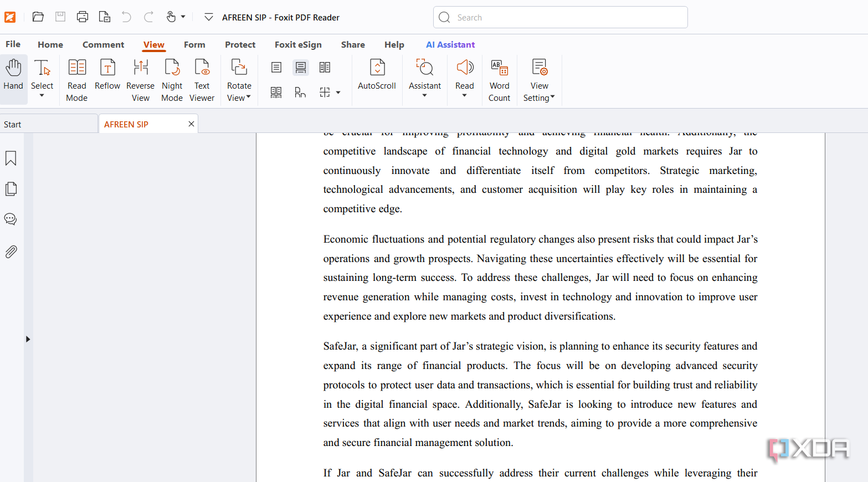Open the Home ribbon tab
The image size is (868, 482).
pos(50,45)
